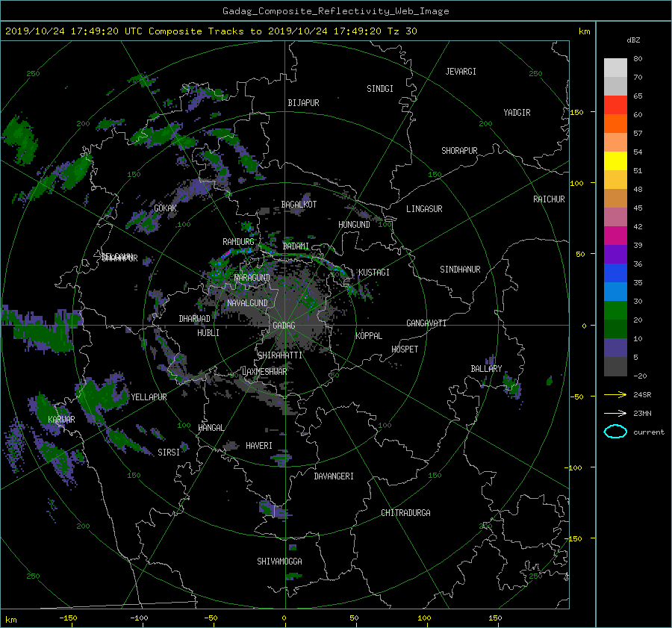
Task: Click the CHITRADURGA city label
Action: tap(406, 513)
